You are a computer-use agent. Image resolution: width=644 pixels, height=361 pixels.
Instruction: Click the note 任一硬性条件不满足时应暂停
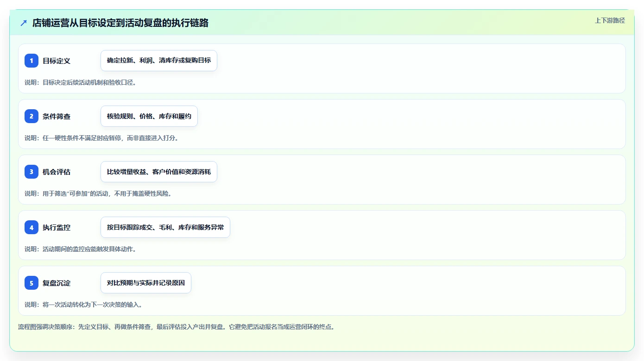[x=101, y=138]
